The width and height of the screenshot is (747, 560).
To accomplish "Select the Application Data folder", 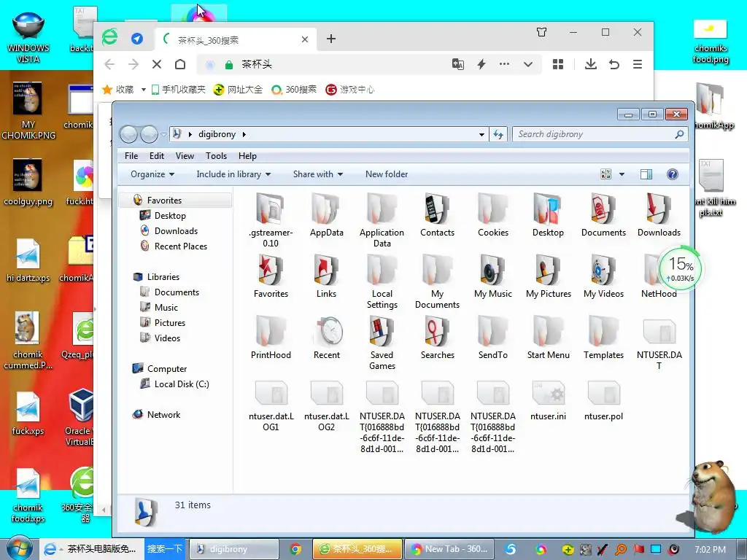I will (382, 220).
